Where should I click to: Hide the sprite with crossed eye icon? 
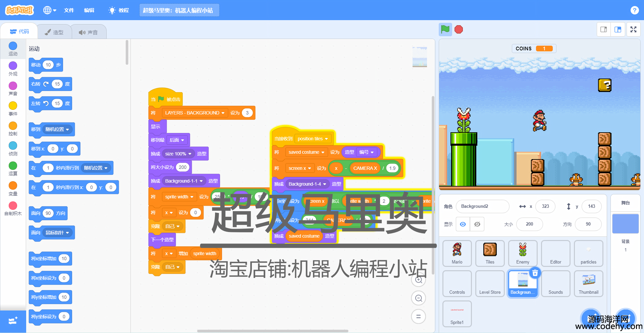(477, 224)
